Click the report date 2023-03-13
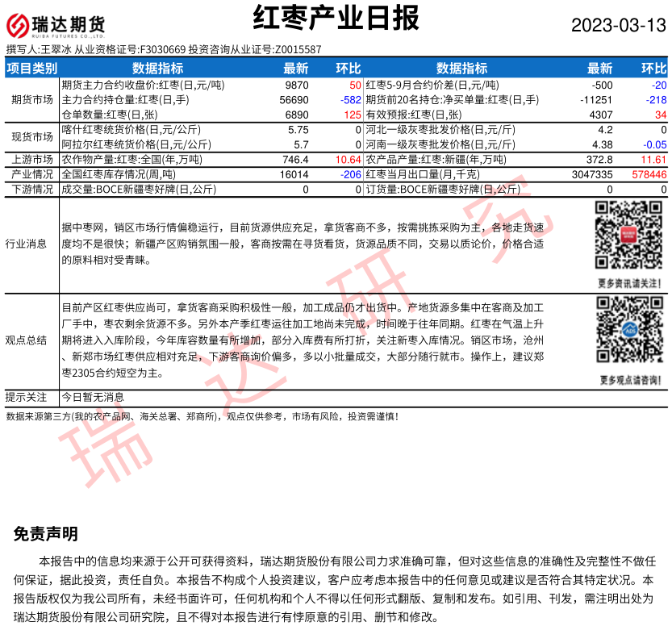 [x=618, y=25]
